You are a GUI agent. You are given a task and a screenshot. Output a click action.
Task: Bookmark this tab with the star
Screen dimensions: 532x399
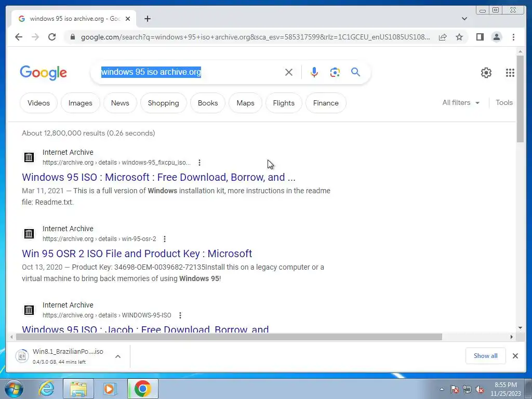pos(459,37)
